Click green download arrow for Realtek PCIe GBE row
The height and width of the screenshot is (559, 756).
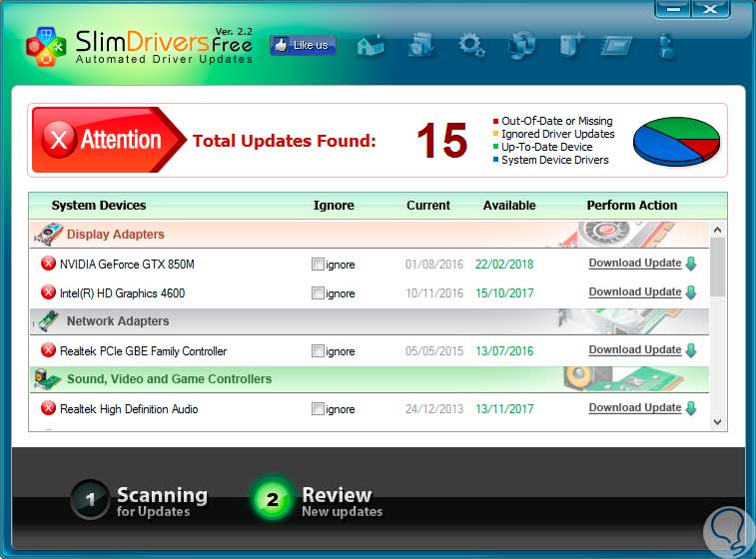[x=691, y=350]
